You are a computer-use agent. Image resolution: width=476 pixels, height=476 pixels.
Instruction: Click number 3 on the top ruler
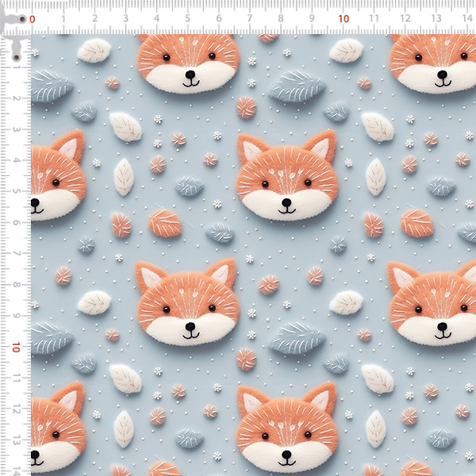[125, 19]
